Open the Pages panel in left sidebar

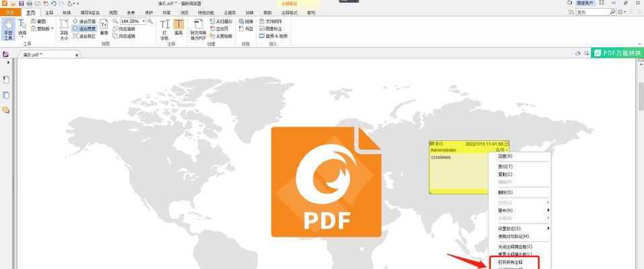click(6, 79)
